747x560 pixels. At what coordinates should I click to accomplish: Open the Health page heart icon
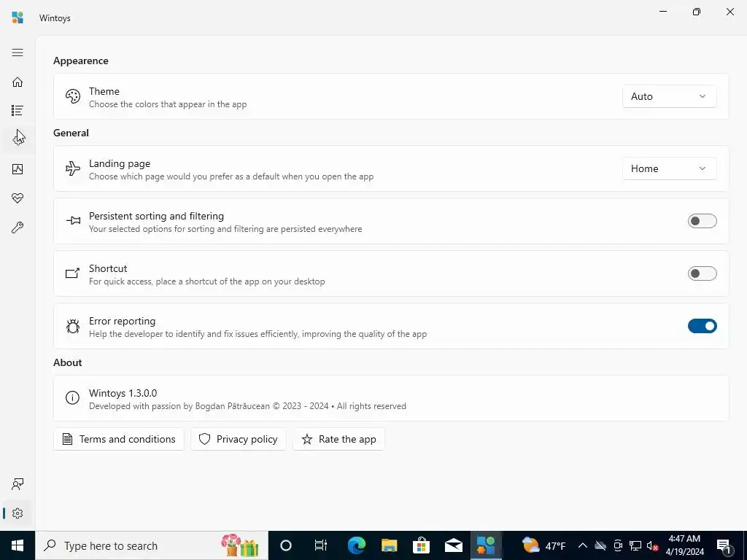coord(18,198)
